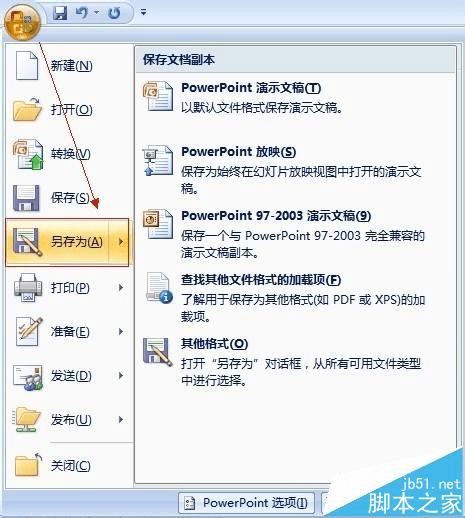Click the Redo icon in Quick Access Toolbar
This screenshot has height=518, width=465.
[x=114, y=13]
